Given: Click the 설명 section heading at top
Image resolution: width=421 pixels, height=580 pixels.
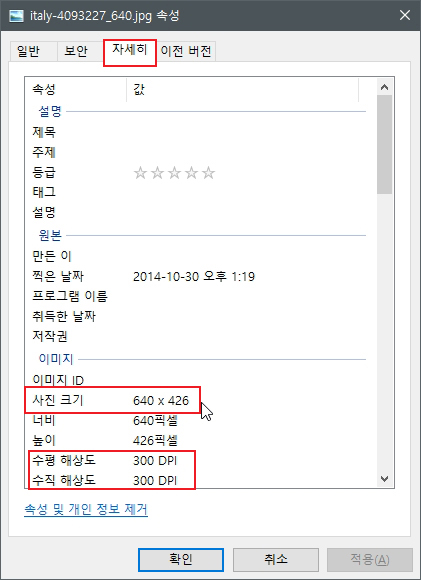Looking at the screenshot, I should (50, 111).
